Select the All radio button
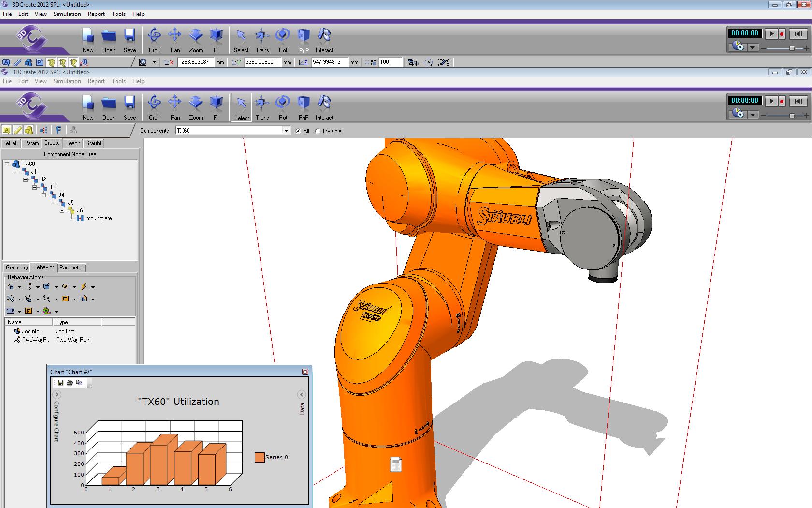812x508 pixels. pyautogui.click(x=298, y=131)
